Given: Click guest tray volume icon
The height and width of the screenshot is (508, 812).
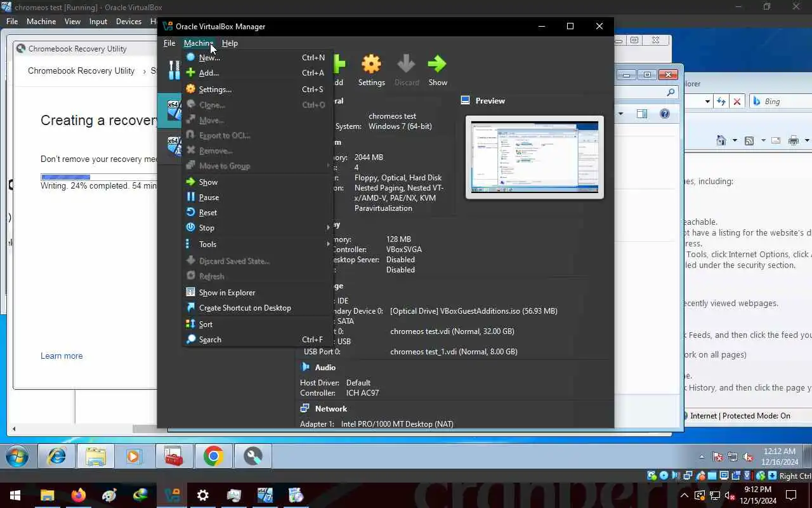Looking at the screenshot, I should click(748, 457).
